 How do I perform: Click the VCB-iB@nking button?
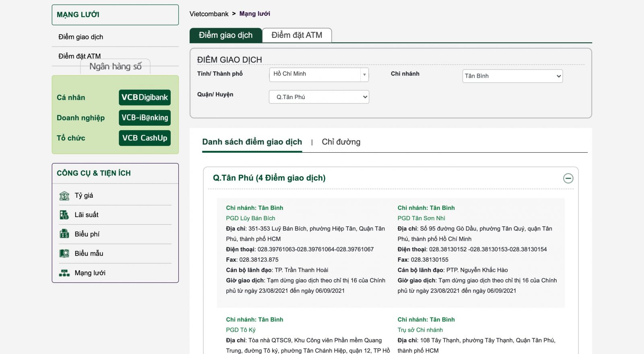point(145,118)
